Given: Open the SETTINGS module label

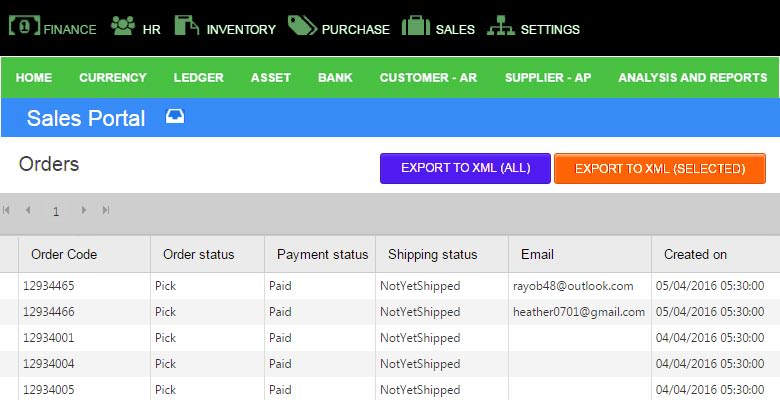Looking at the screenshot, I should point(550,29).
